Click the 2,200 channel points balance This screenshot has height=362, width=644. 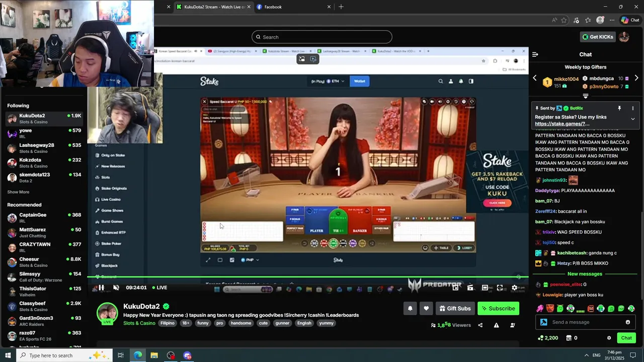pyautogui.click(x=548, y=338)
